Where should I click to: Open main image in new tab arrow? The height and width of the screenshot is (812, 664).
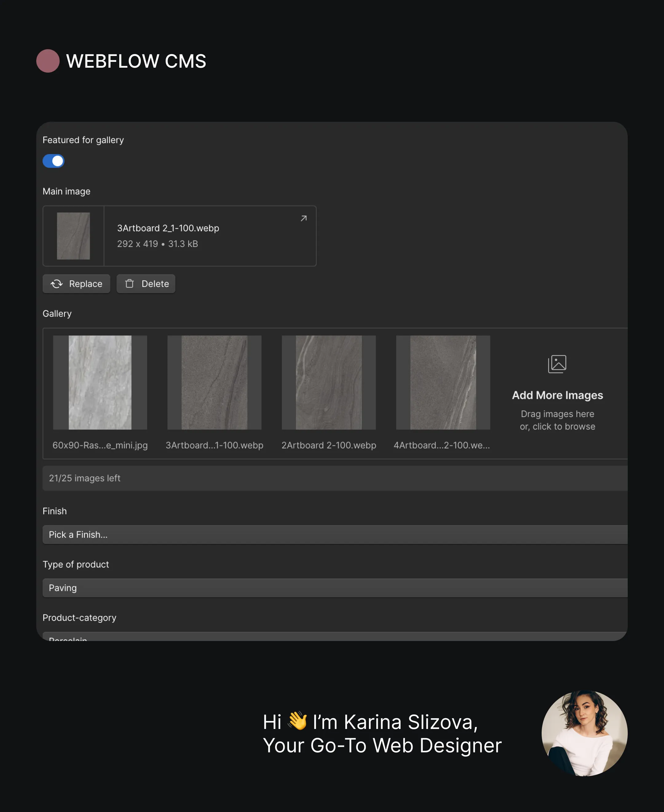point(304,218)
